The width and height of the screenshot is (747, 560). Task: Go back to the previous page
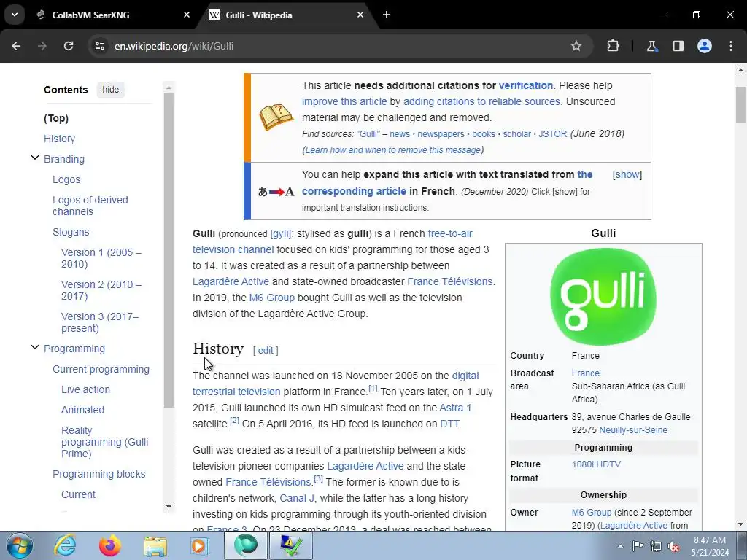click(16, 46)
